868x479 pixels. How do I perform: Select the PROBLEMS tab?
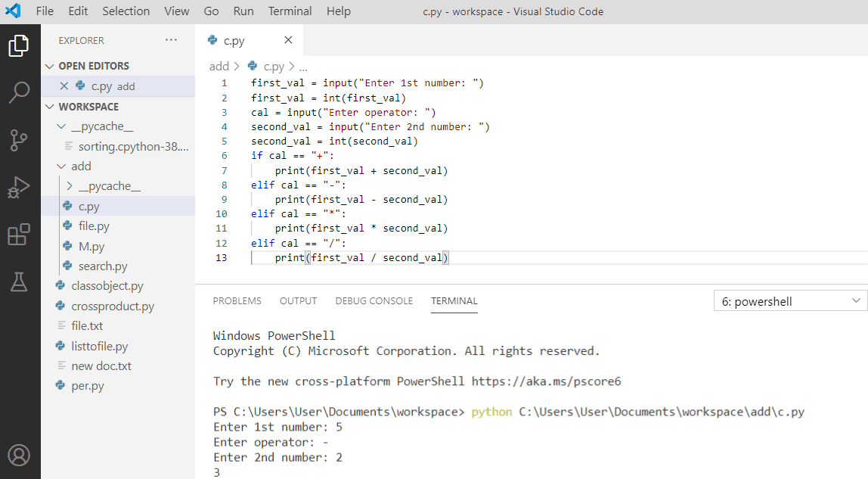tap(237, 300)
